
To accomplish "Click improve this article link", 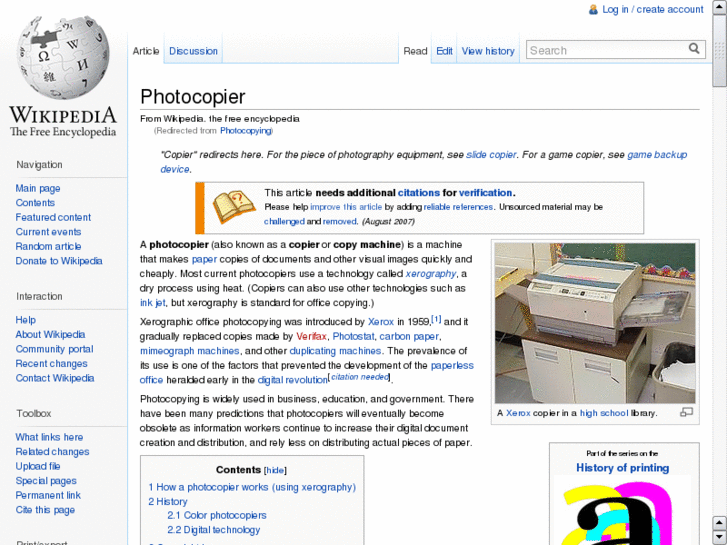I will click(x=346, y=207).
